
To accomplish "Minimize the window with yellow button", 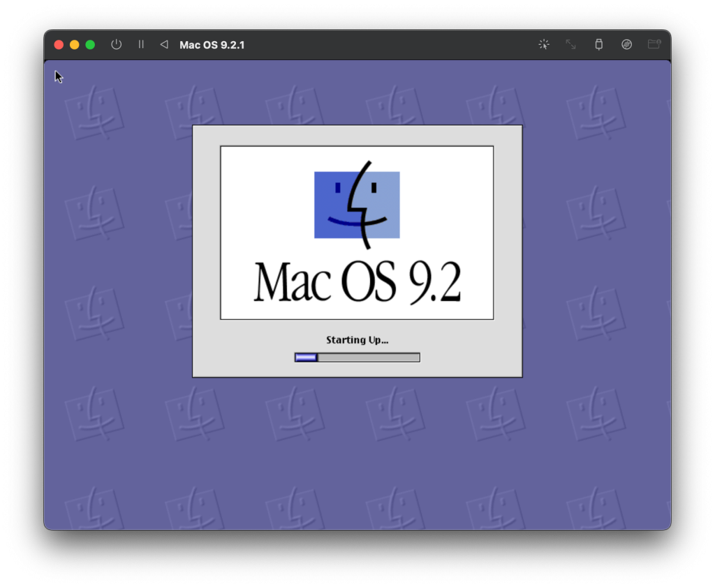I will 74,45.
